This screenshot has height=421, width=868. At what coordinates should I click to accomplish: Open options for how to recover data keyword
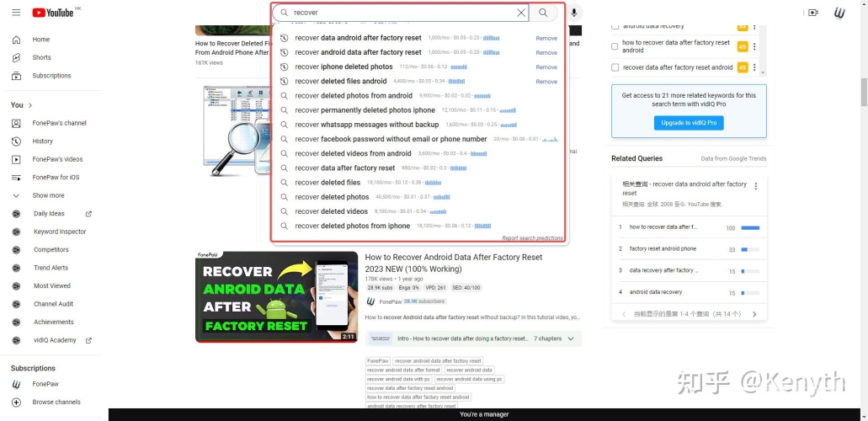(754, 46)
